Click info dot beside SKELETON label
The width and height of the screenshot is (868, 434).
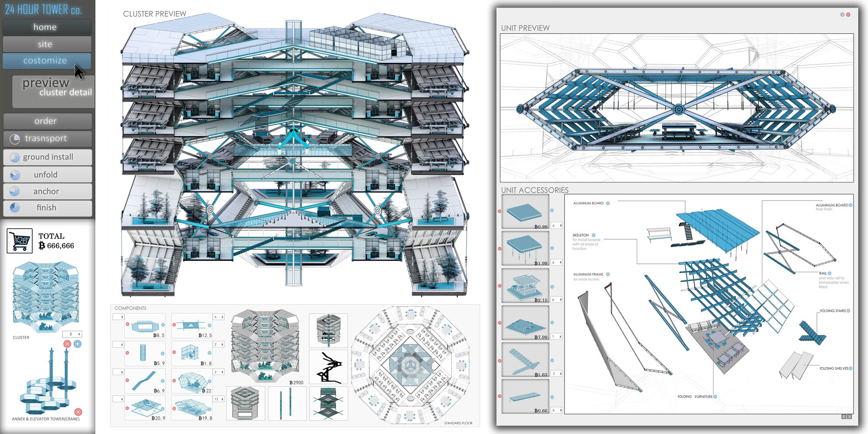(593, 235)
